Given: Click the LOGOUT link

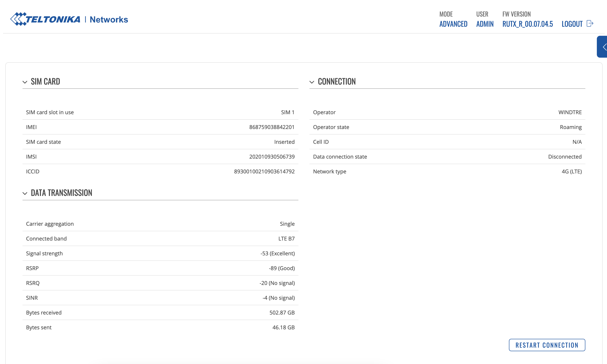Looking at the screenshot, I should click(572, 24).
